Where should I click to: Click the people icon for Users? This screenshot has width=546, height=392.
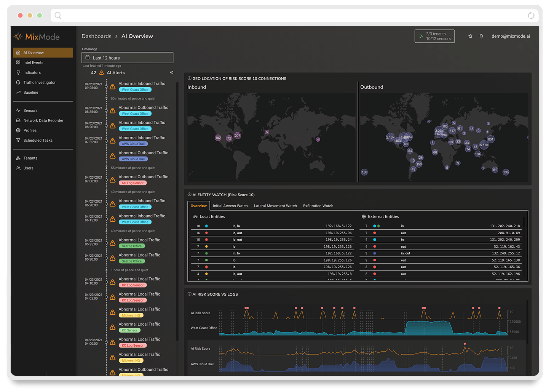pos(18,168)
